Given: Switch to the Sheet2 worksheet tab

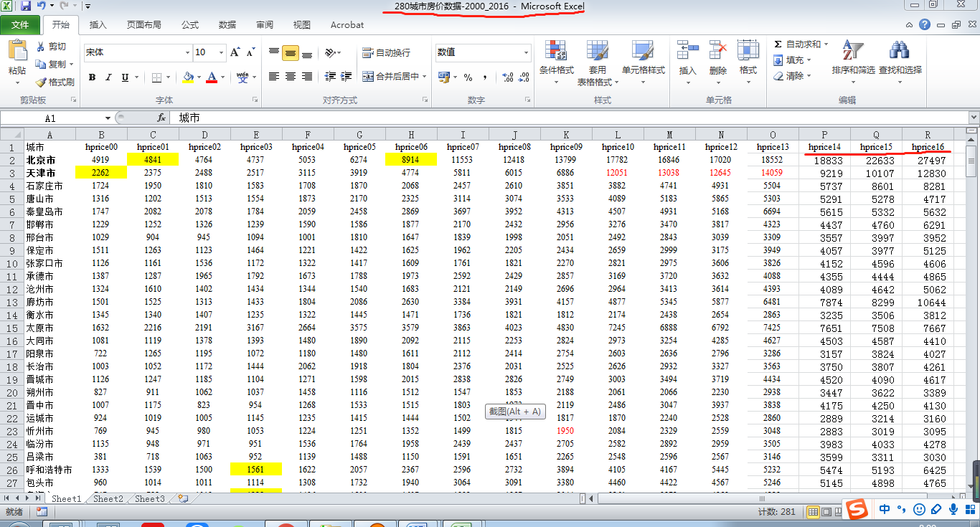Looking at the screenshot, I should tap(108, 498).
